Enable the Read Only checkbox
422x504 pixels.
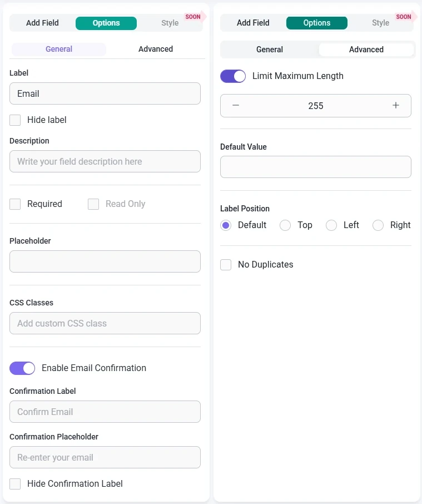click(x=93, y=204)
